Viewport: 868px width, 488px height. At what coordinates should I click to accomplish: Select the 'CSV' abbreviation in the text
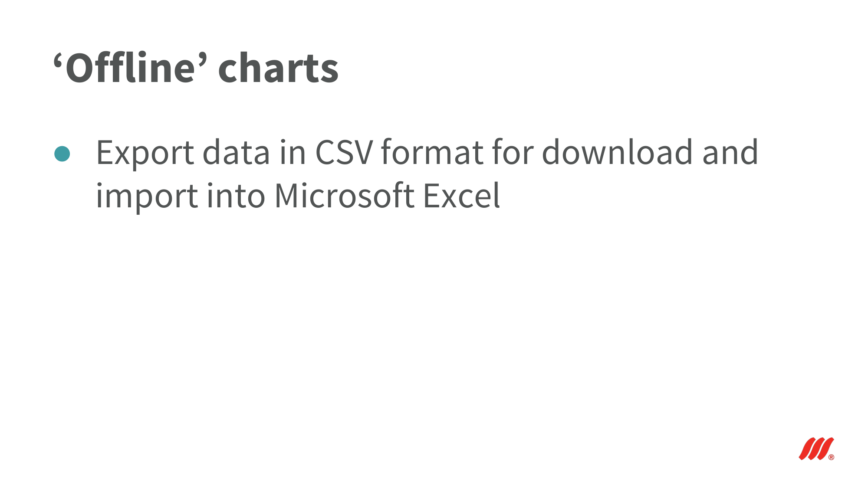(x=344, y=153)
